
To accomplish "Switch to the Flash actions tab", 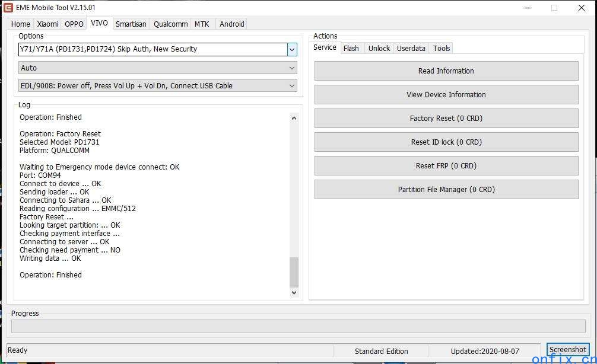I will click(x=351, y=48).
